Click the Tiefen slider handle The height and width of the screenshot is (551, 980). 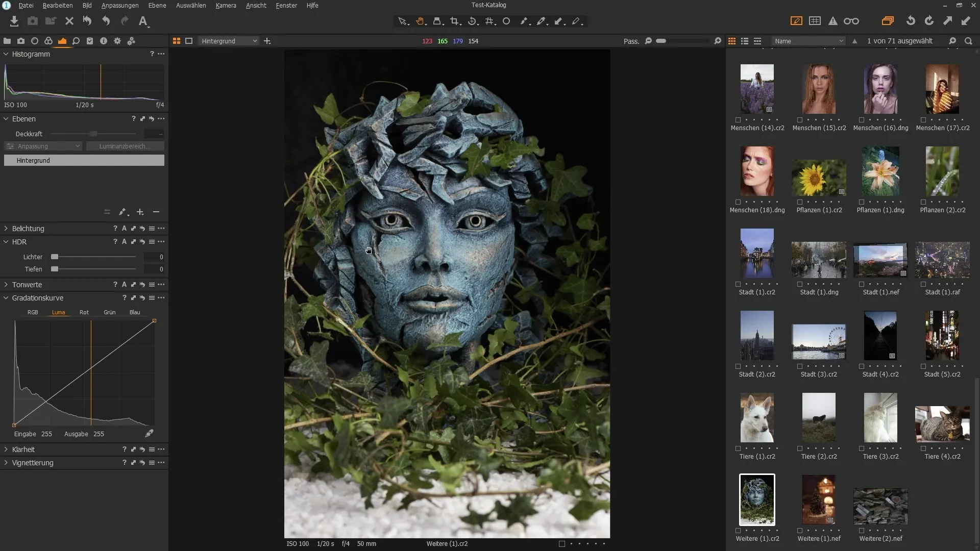point(55,269)
